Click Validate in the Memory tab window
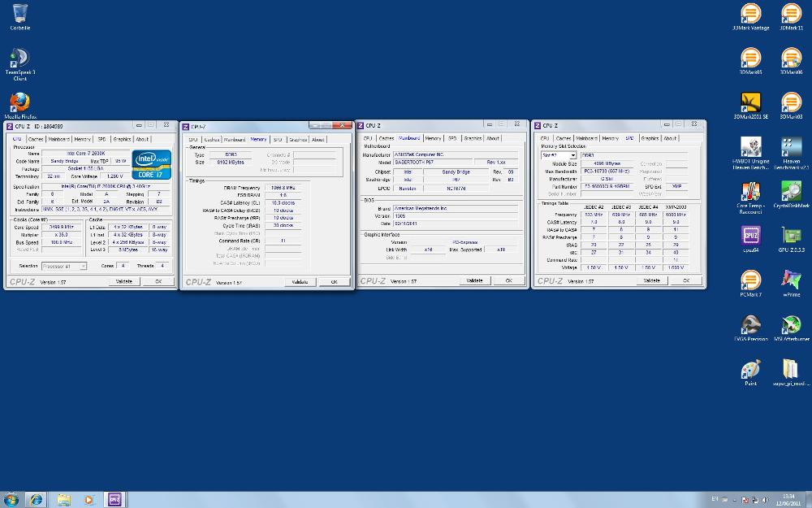 (300, 282)
